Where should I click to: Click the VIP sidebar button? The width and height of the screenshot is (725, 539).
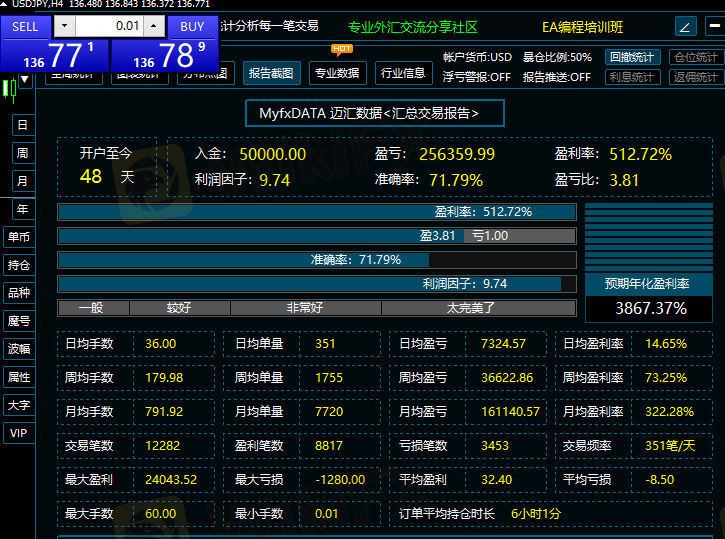(19, 433)
